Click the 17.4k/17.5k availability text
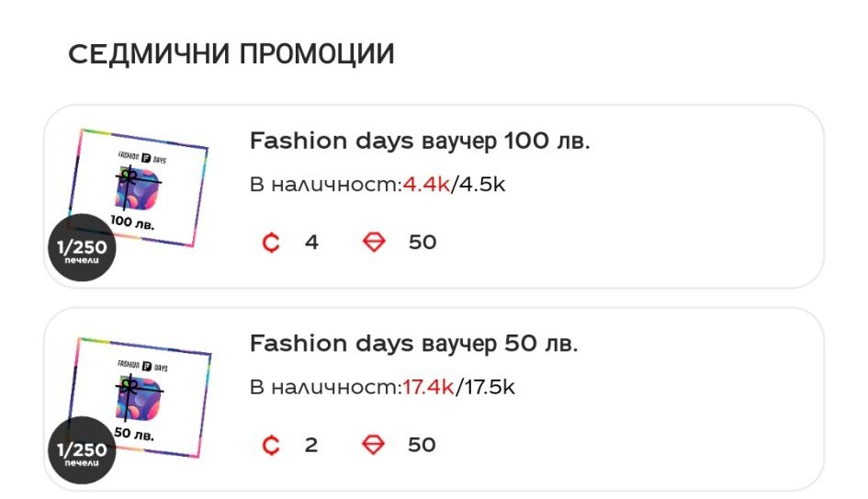Viewport: 868px width, 499px height. click(x=458, y=387)
